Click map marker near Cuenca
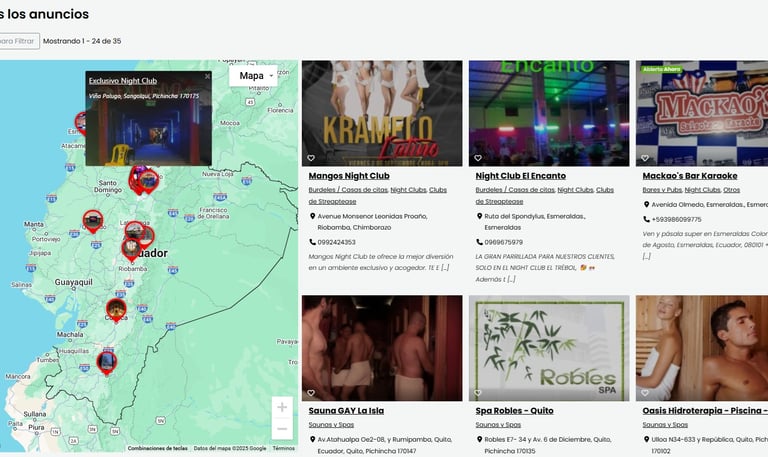This screenshot has width=768, height=457. tap(116, 310)
